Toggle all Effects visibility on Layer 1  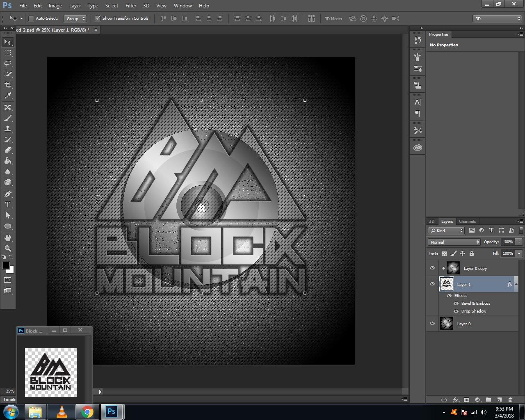point(449,296)
